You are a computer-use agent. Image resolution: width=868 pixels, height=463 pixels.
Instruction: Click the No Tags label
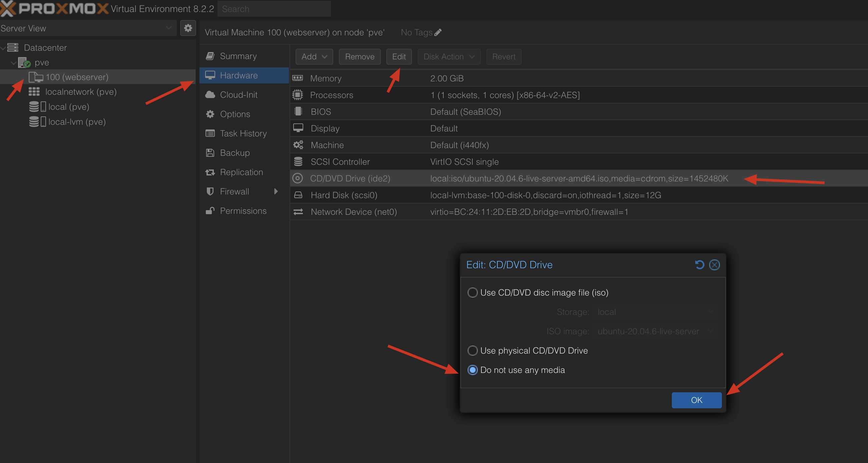point(416,32)
